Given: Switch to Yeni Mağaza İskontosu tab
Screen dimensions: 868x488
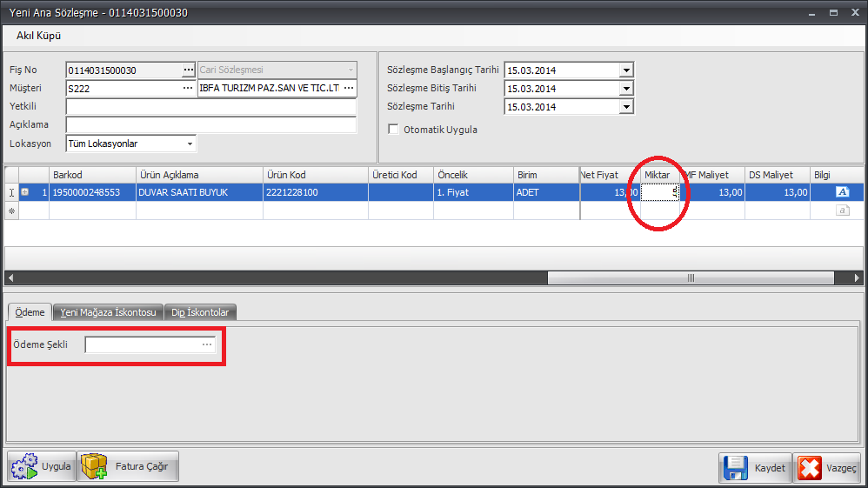Looking at the screenshot, I should 108,312.
